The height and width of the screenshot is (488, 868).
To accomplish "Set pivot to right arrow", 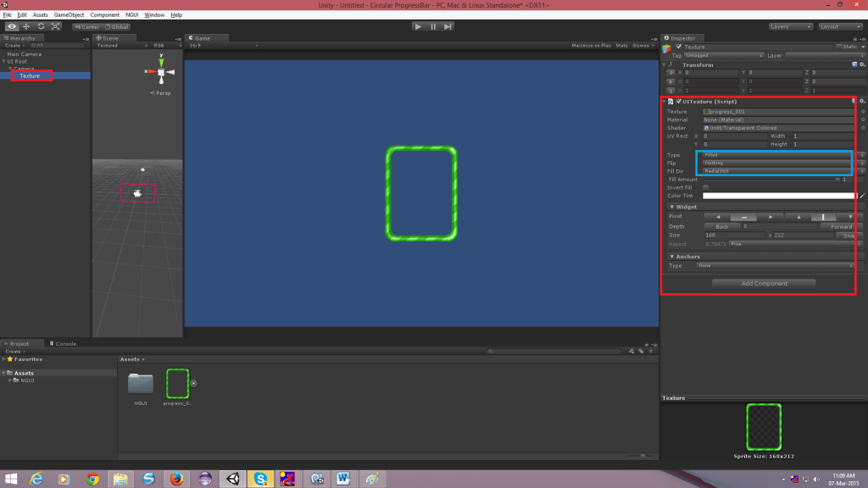I will (x=770, y=217).
